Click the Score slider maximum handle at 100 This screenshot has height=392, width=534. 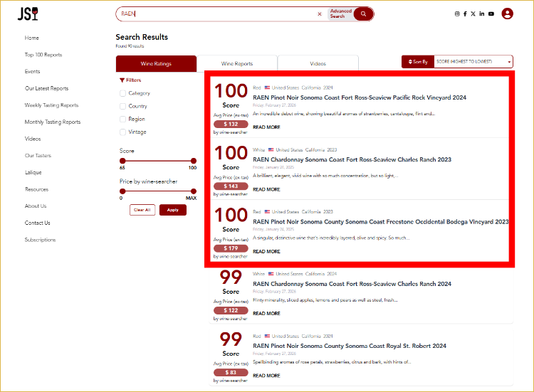(194, 161)
